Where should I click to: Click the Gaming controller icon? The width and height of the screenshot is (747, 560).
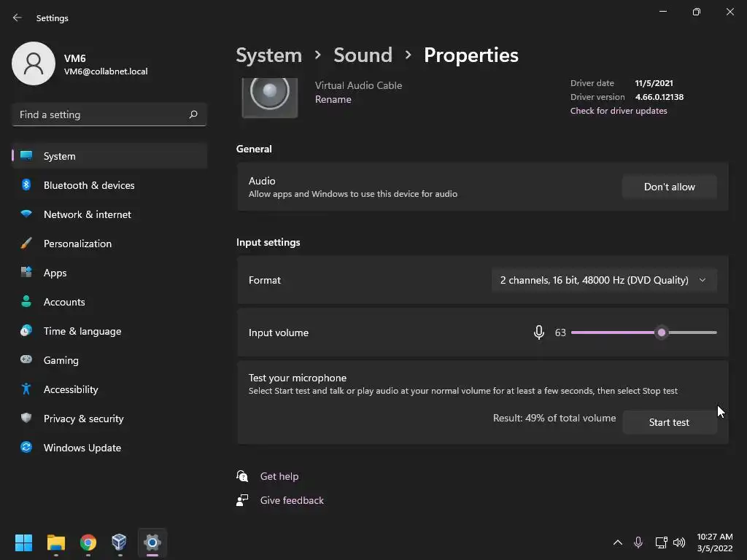[x=26, y=360]
